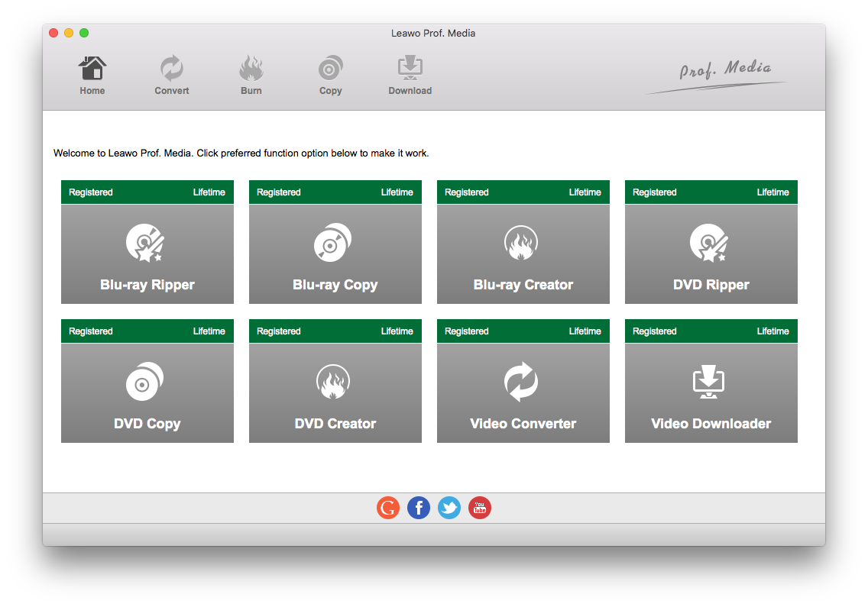Click the Blu-ray Copy disc icon
Image resolution: width=868 pixels, height=607 pixels.
332,242
